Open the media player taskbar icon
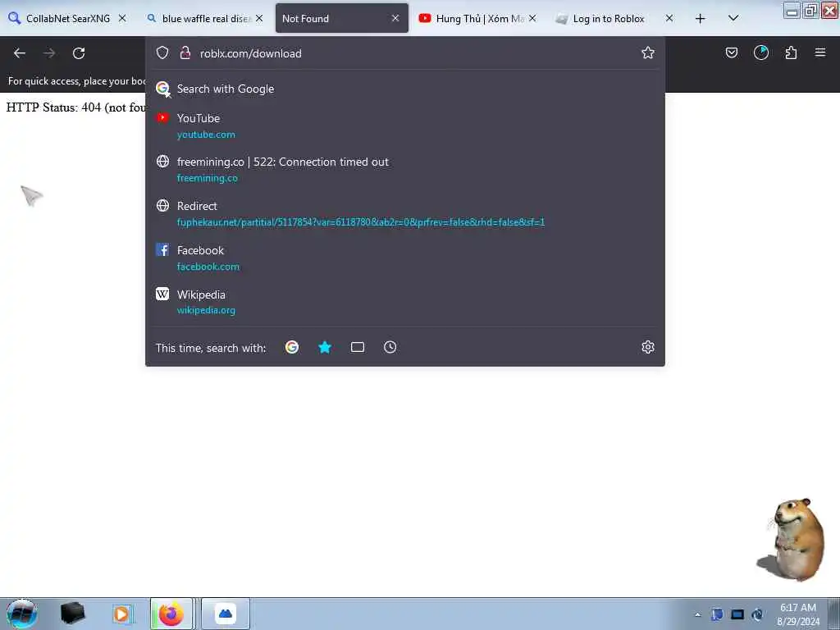840x630 pixels. click(x=121, y=614)
